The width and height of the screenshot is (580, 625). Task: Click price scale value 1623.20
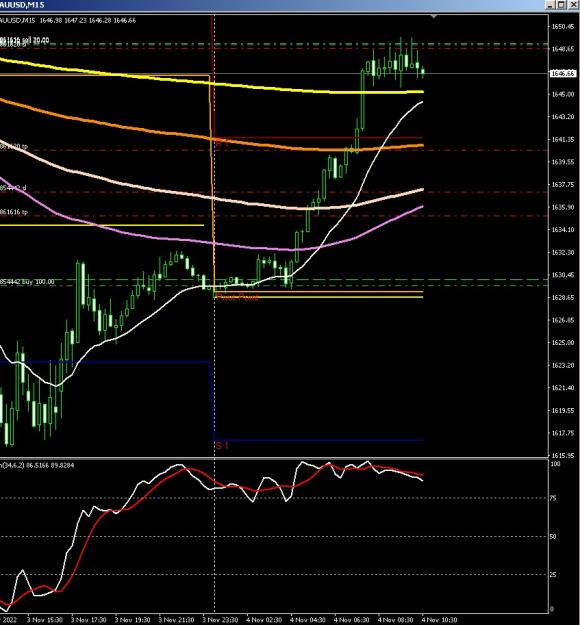click(563, 365)
